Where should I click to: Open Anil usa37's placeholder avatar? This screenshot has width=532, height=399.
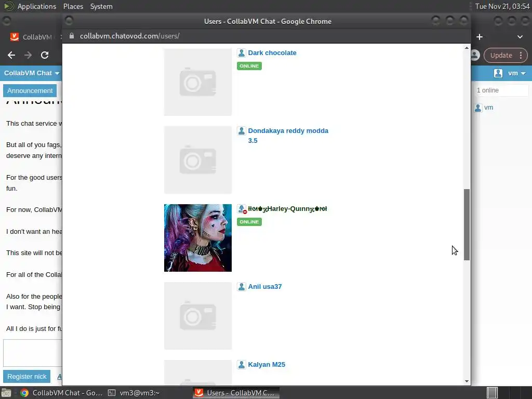[198, 316]
